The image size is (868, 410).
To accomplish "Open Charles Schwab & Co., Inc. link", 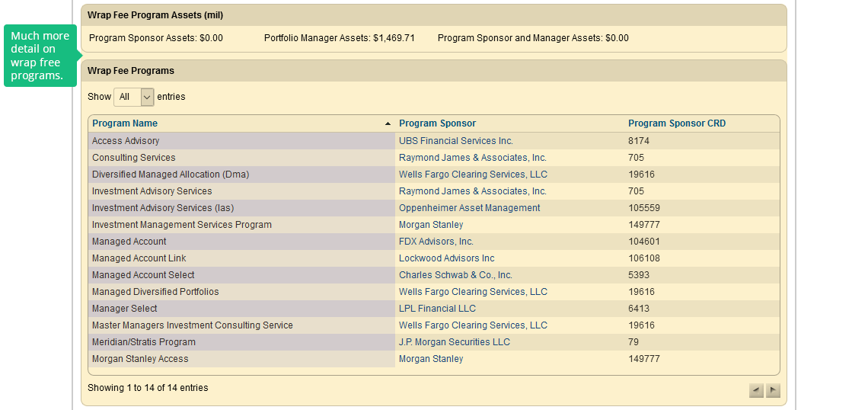I will [455, 275].
